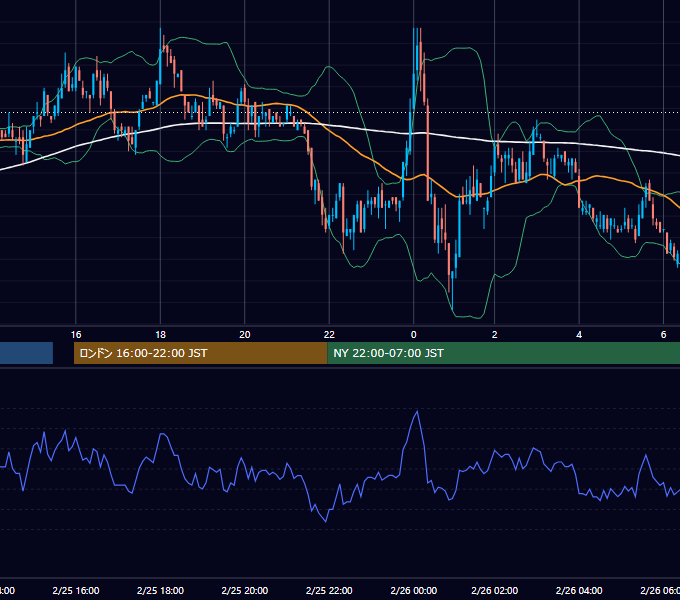Click the 2/25 16:00 date label
The height and width of the screenshot is (600, 680).
point(76,590)
